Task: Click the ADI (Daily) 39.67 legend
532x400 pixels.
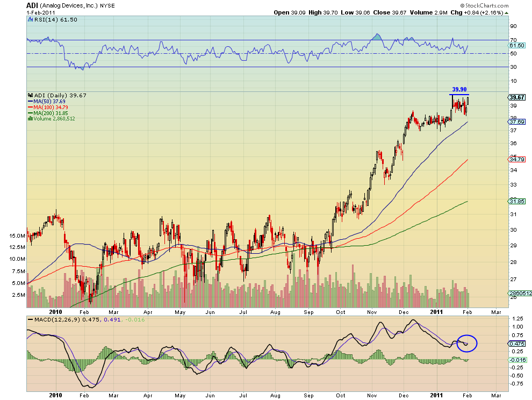Action: pyautogui.click(x=60, y=95)
